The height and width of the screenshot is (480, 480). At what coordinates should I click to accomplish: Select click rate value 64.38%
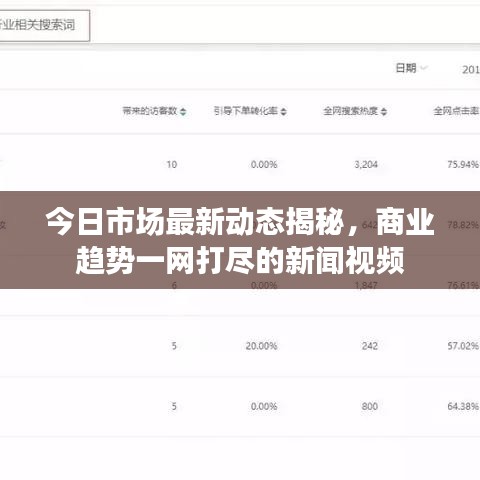tap(463, 406)
